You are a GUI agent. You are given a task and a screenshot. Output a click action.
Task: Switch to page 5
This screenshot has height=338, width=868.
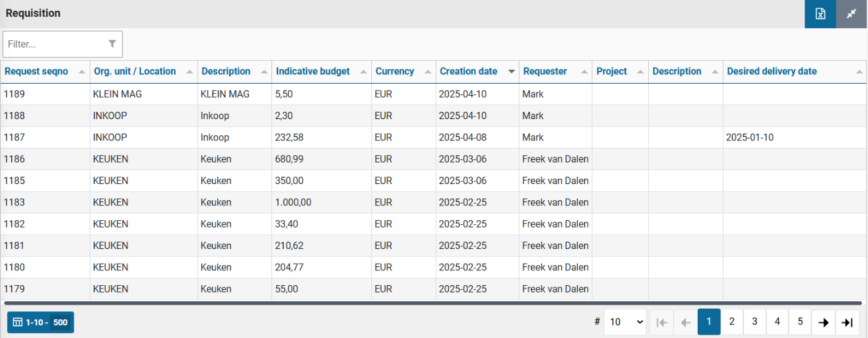[800, 322]
